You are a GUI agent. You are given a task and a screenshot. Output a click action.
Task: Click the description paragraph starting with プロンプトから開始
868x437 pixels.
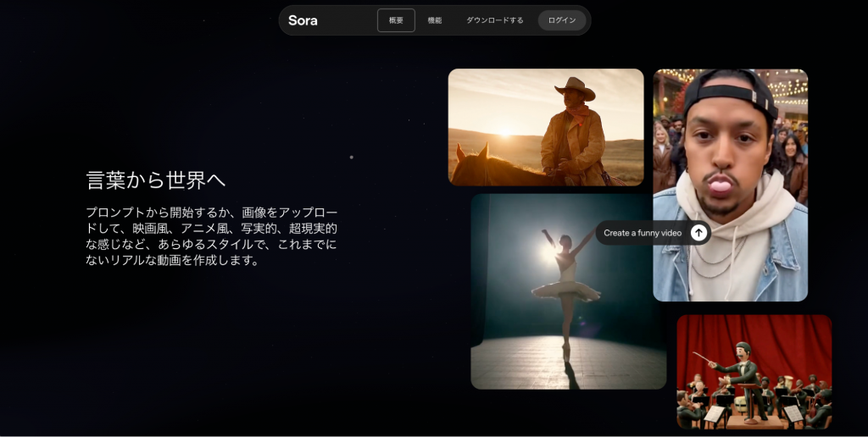point(211,236)
